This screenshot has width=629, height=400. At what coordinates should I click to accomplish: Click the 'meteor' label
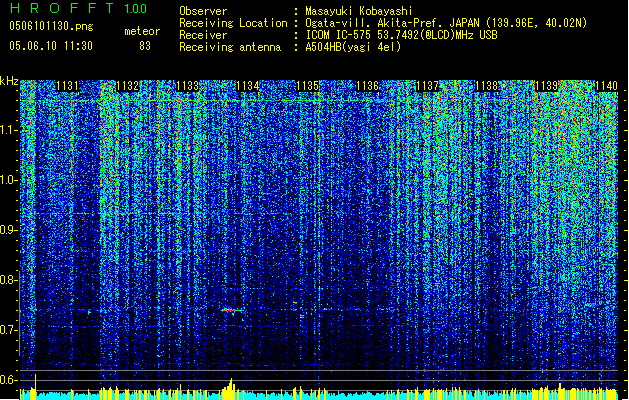[x=142, y=31]
